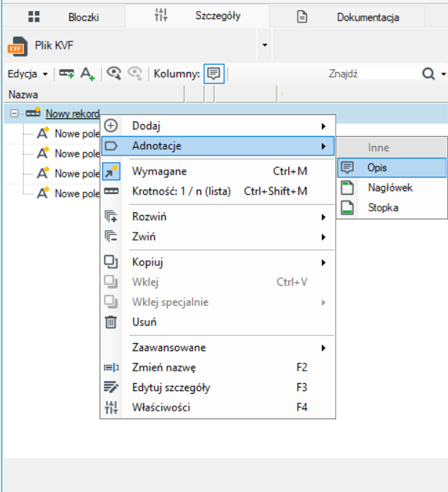448x492 pixels.
Task: Click the record icon beside Nowy rekord
Action: click(x=33, y=113)
